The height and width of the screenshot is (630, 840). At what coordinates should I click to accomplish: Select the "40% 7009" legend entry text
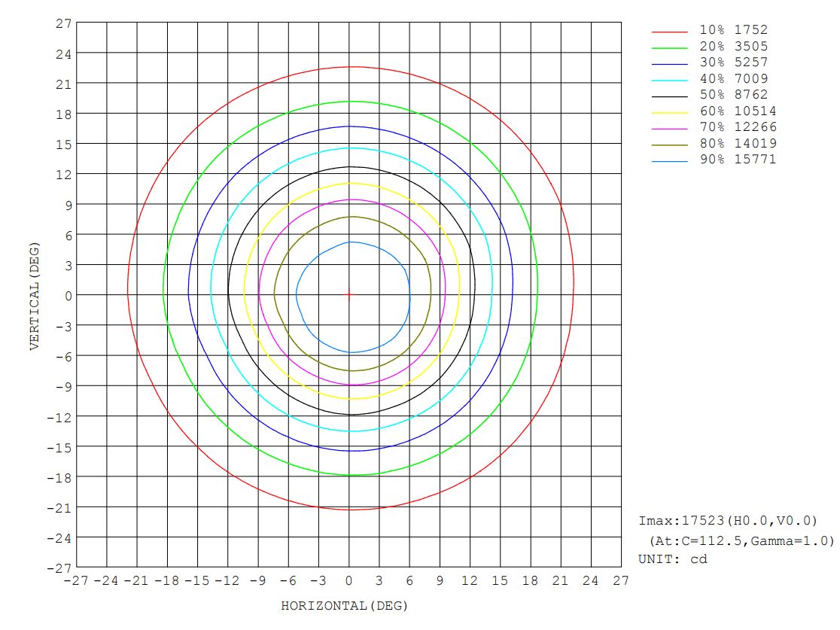(x=734, y=78)
